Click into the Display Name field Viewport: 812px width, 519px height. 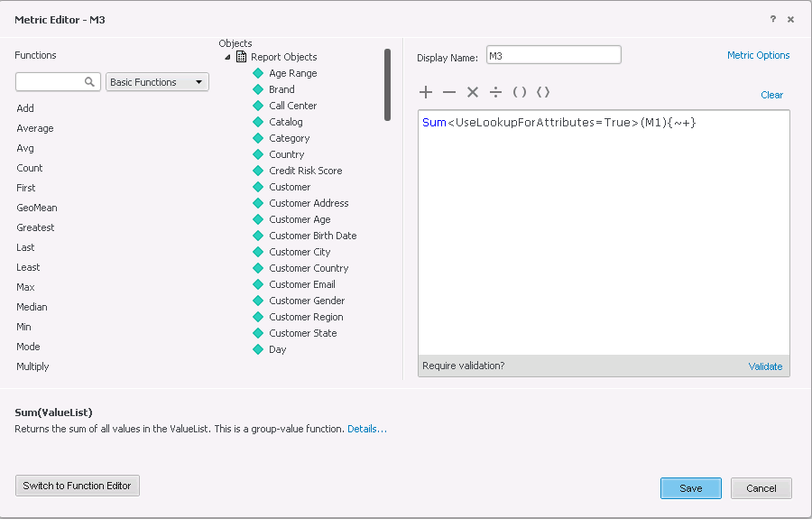point(554,55)
